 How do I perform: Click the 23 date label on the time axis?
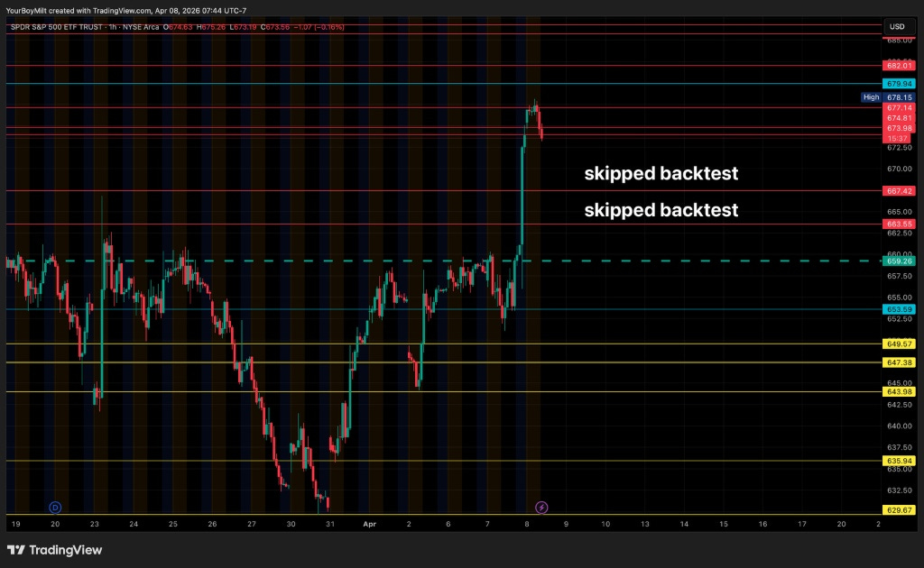pos(94,524)
